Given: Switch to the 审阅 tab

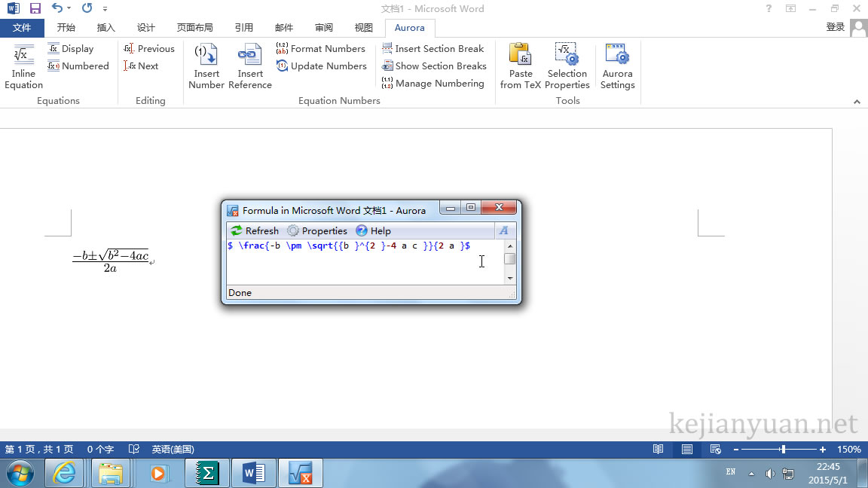Looking at the screenshot, I should point(324,28).
